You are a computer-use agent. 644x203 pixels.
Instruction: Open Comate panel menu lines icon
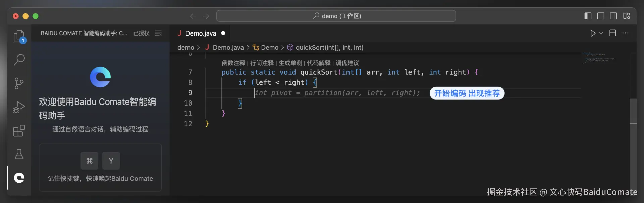[158, 33]
